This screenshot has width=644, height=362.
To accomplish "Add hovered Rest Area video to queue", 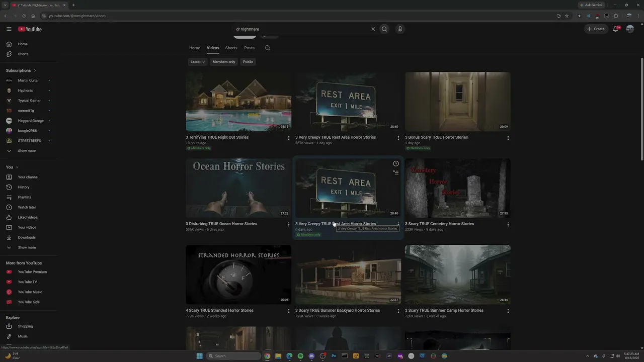I will click(396, 172).
